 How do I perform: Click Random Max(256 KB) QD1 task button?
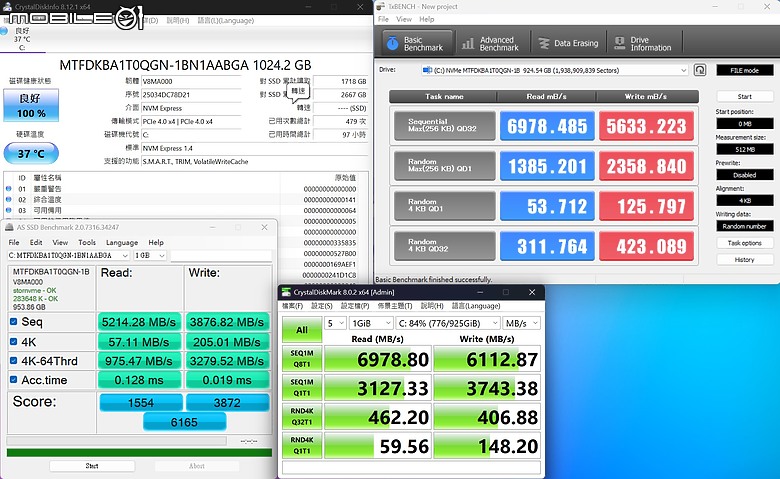444,166
